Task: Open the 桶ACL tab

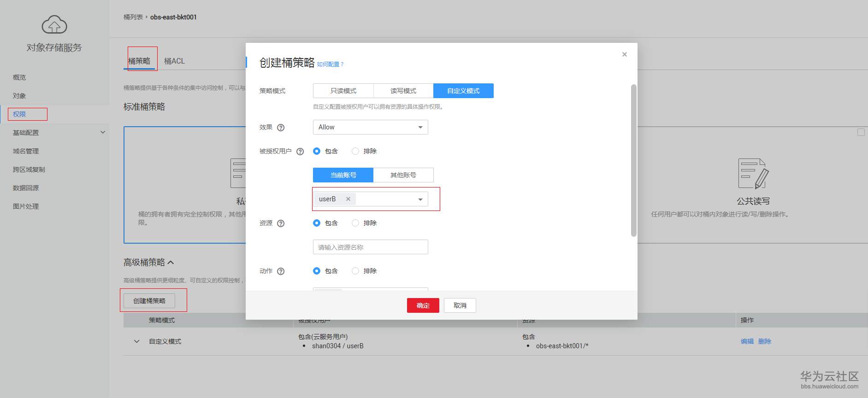Action: 174,61
